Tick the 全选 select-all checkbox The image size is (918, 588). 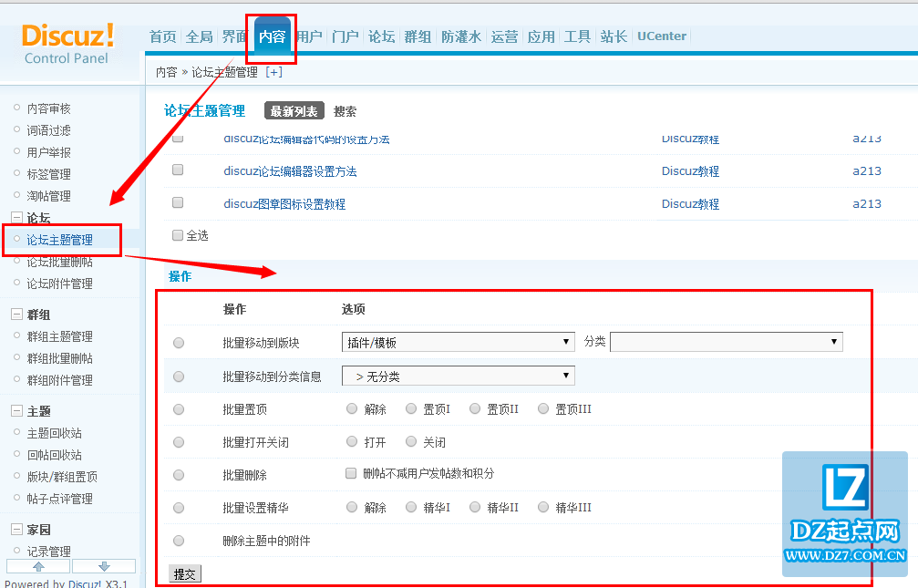coord(178,235)
